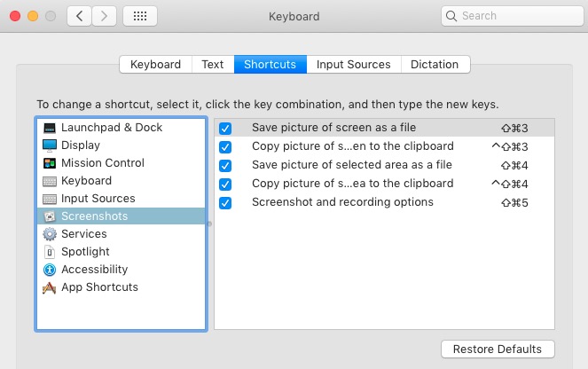Select Keyboard category in sidebar list

click(86, 181)
